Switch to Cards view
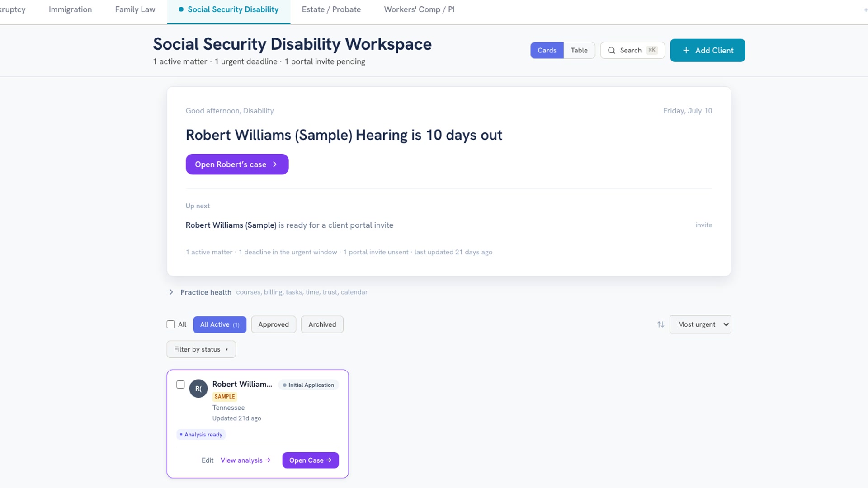The height and width of the screenshot is (488, 868). pos(547,50)
